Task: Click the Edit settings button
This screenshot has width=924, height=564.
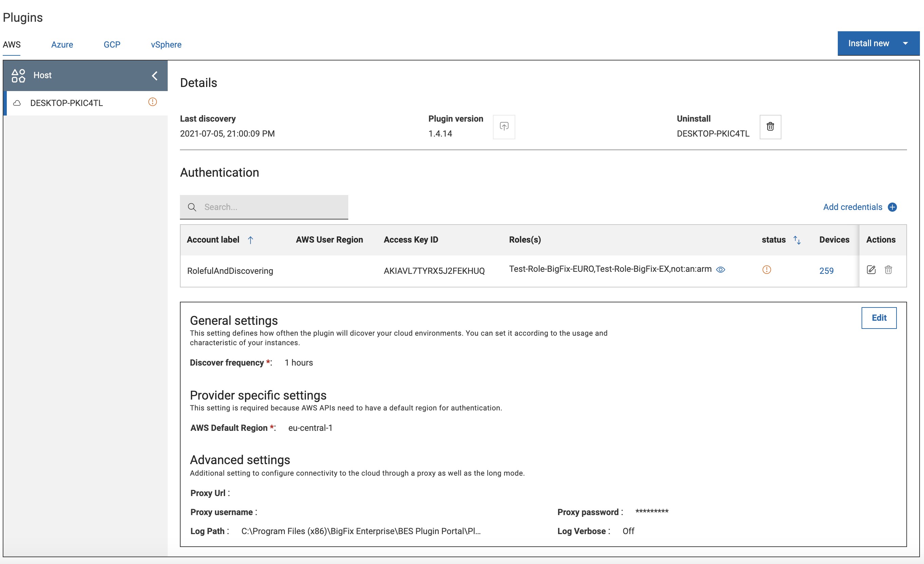Action: click(x=878, y=318)
